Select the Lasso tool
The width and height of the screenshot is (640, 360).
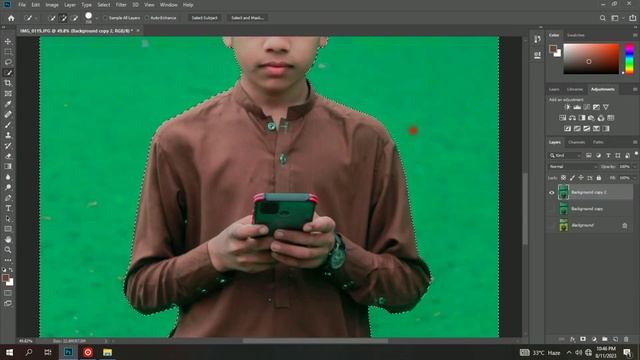tap(8, 62)
